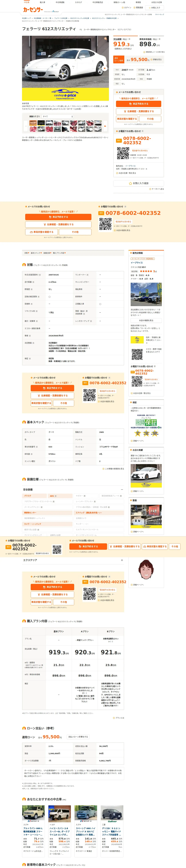Open the 画像カテゴリ すべて dropdown

tap(57, 117)
